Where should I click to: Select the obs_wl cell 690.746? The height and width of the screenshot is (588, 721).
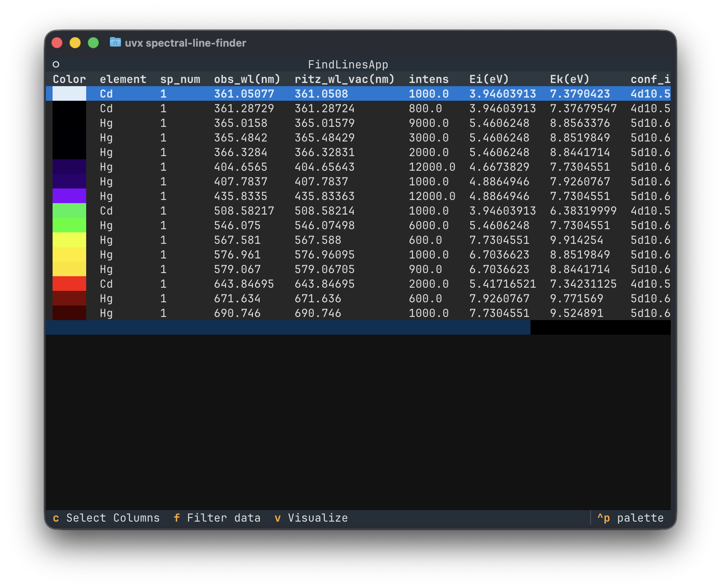(x=237, y=313)
